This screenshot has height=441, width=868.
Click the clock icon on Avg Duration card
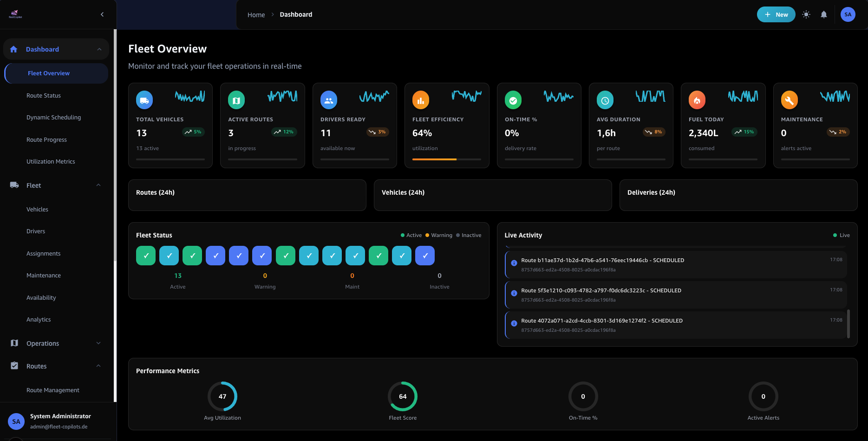coord(604,99)
